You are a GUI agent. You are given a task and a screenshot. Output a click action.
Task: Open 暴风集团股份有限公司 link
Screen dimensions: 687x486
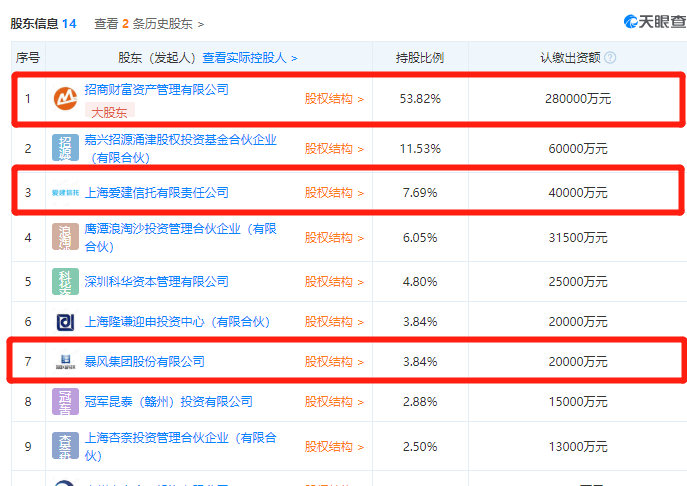click(145, 362)
